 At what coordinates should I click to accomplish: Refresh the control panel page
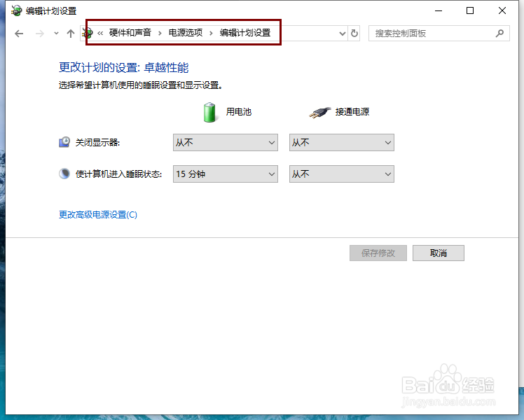click(354, 34)
